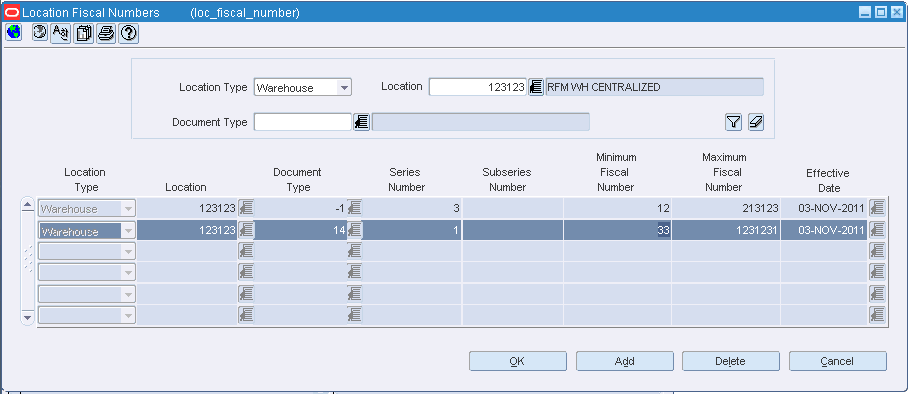This screenshot has height=394, width=910.
Task: Open Effective Date calendar in the 1231231 row
Action: [x=877, y=230]
